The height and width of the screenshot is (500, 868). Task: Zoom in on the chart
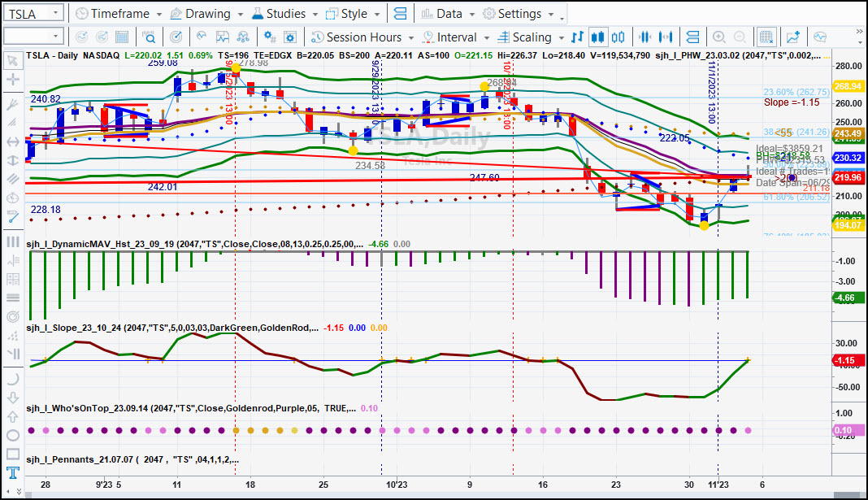coord(718,37)
